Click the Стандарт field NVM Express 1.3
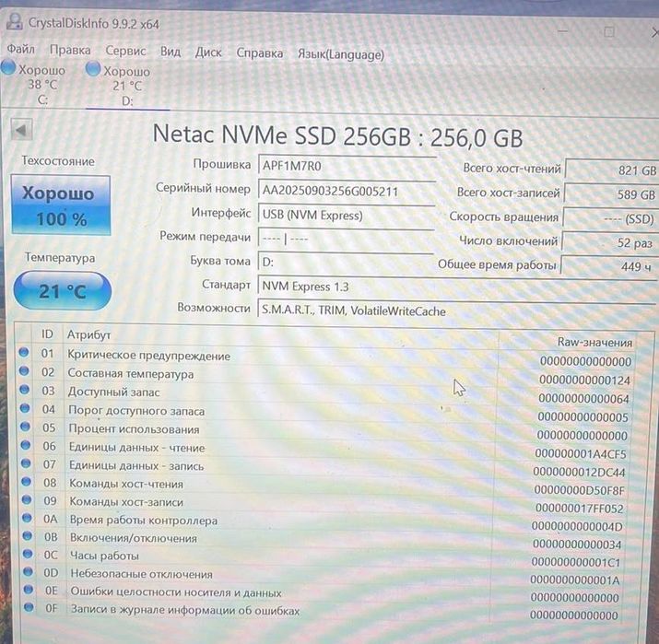 (x=456, y=287)
